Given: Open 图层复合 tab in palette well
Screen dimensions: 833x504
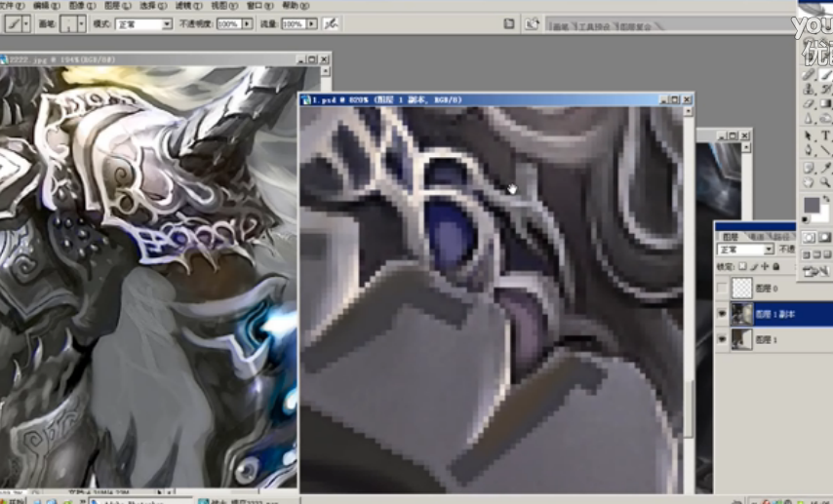Looking at the screenshot, I should coord(635,26).
